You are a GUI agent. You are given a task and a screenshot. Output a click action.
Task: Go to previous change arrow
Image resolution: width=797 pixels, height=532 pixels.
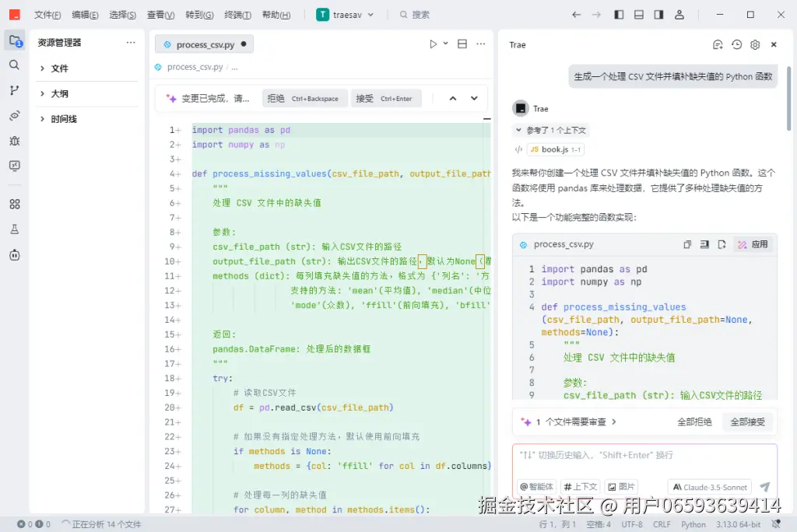coord(453,99)
